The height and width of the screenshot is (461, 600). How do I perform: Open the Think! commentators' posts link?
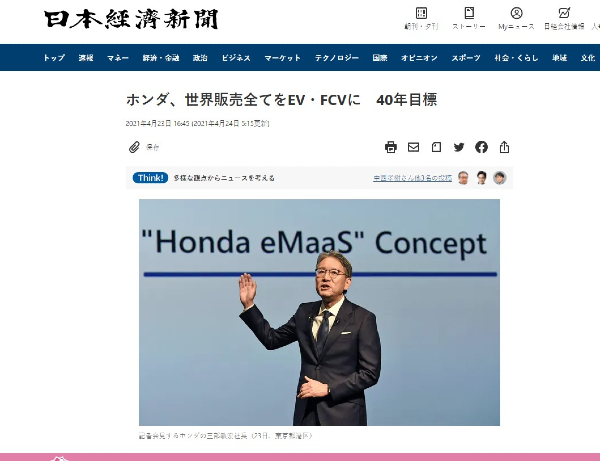412,178
